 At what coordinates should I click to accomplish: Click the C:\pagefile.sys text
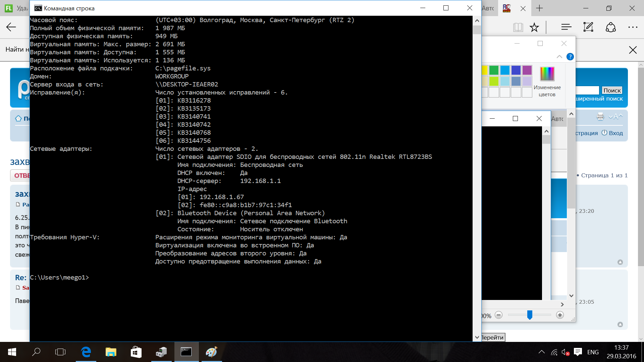(x=183, y=68)
